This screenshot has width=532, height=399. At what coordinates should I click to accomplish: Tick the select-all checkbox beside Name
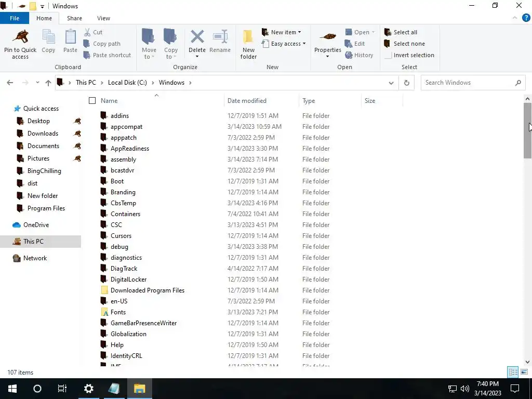pos(92,101)
